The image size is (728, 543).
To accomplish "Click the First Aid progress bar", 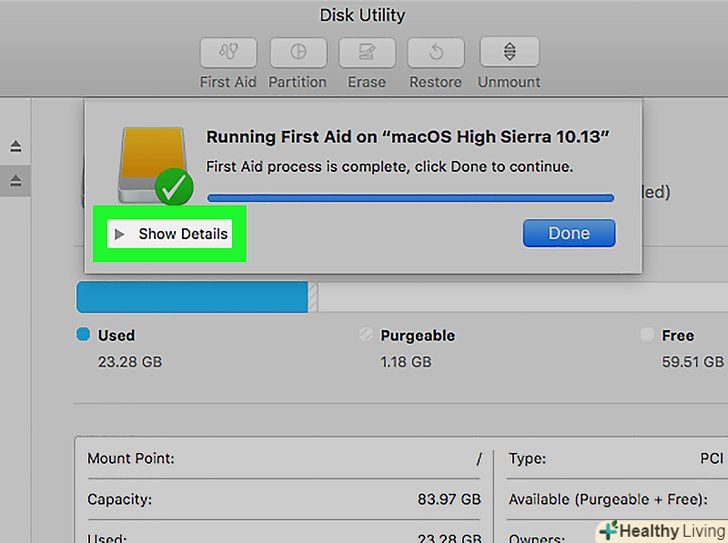I will click(410, 198).
